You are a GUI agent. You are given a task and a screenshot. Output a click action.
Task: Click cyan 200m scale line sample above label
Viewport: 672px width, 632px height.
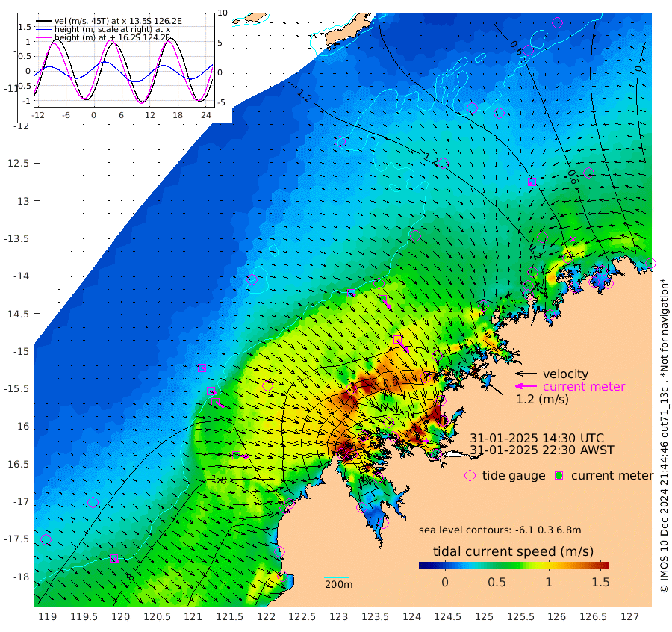[x=337, y=578]
